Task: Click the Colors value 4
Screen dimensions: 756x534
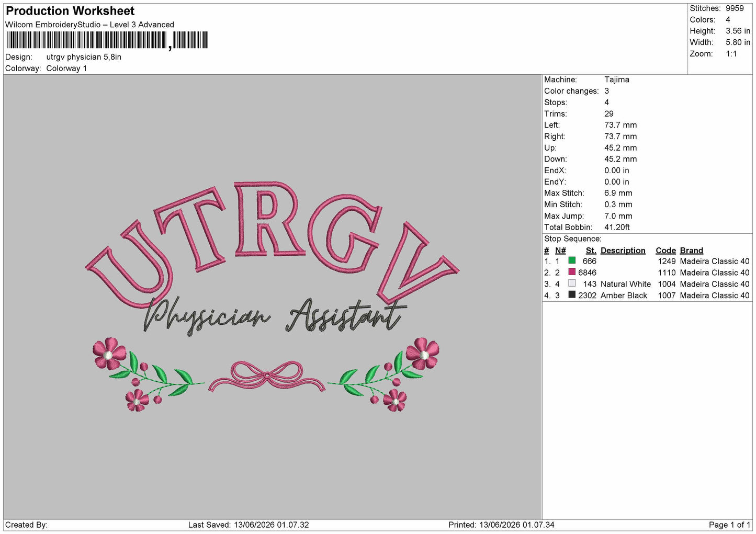Action: click(728, 20)
